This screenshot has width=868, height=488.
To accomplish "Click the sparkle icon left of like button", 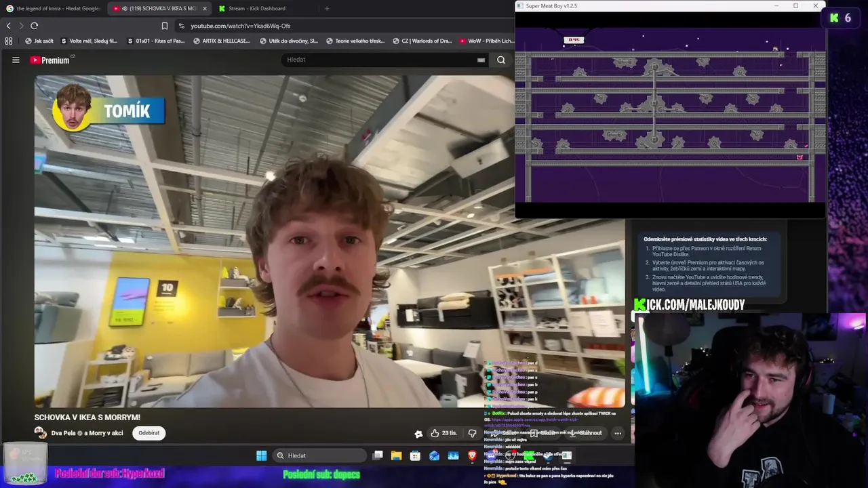I will point(418,433).
